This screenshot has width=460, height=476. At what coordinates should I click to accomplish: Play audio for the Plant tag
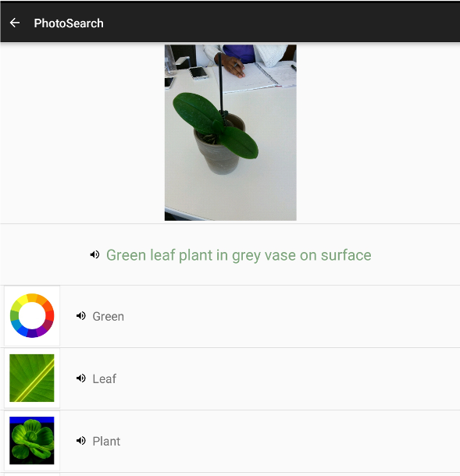80,440
